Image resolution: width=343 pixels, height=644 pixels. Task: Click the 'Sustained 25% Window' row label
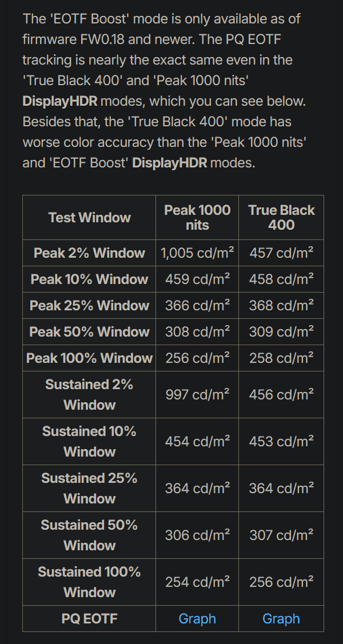click(89, 489)
